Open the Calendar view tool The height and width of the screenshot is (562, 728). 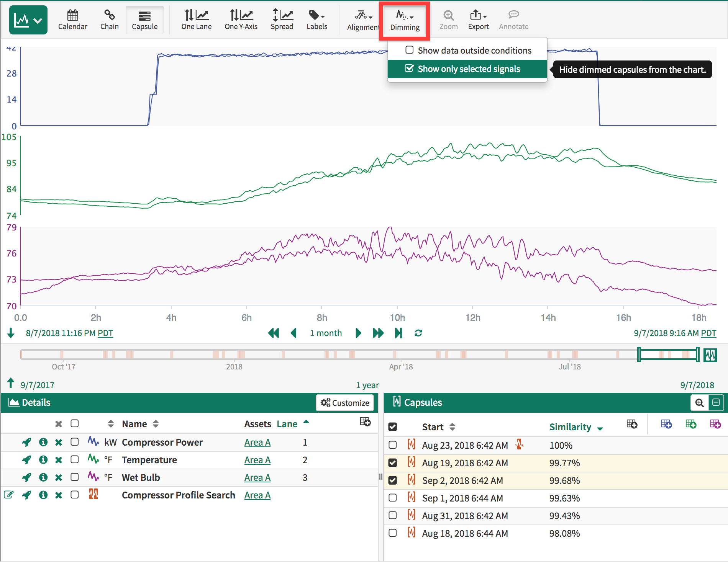pyautogui.click(x=72, y=20)
